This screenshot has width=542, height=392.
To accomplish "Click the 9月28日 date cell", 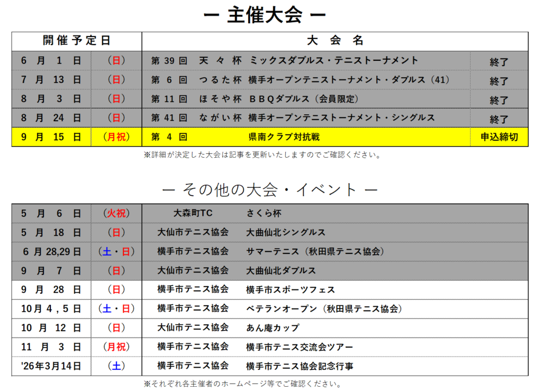I will point(51,290).
